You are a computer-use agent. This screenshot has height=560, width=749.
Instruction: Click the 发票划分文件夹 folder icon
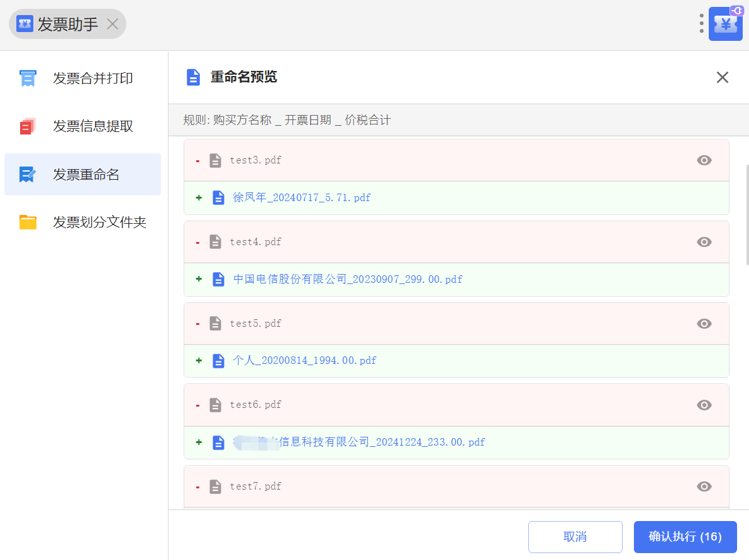[x=28, y=222]
